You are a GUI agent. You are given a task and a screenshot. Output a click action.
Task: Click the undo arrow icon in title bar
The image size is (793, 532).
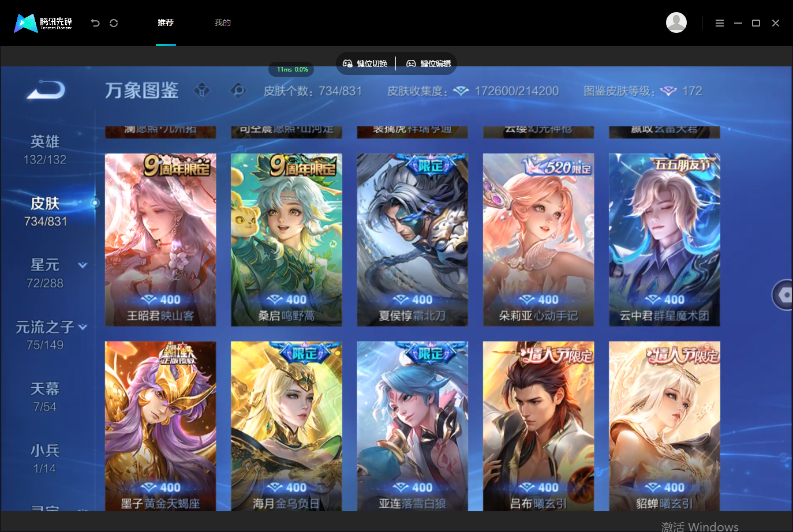pos(95,23)
